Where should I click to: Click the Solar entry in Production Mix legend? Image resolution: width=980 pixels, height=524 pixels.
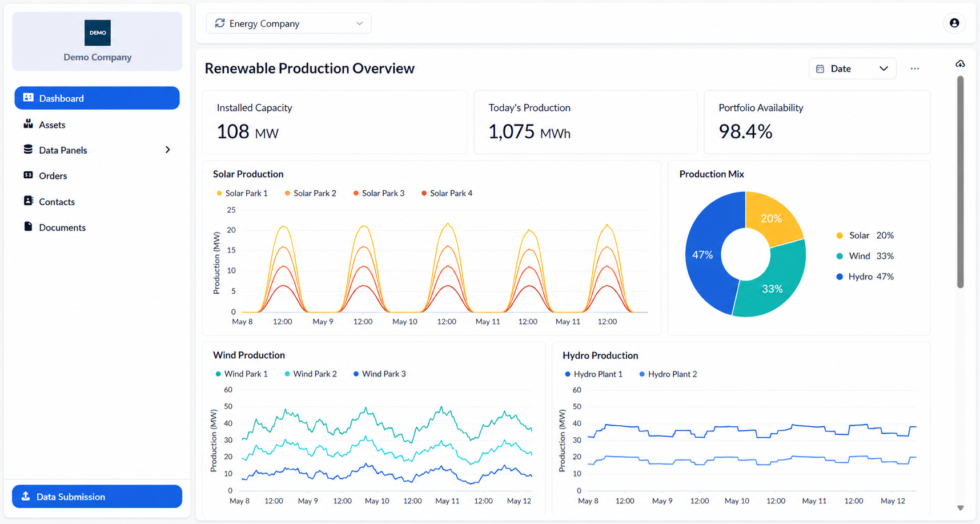click(x=865, y=235)
